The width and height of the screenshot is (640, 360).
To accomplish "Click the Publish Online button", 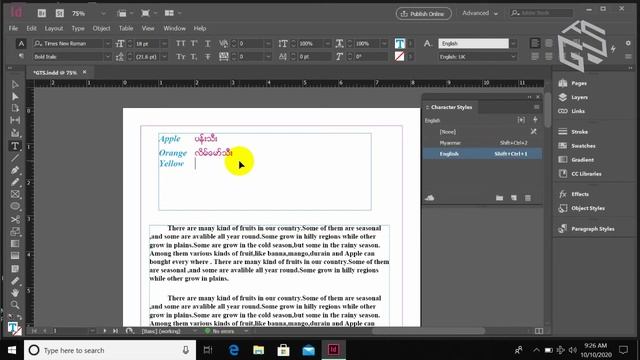I will coord(423,13).
